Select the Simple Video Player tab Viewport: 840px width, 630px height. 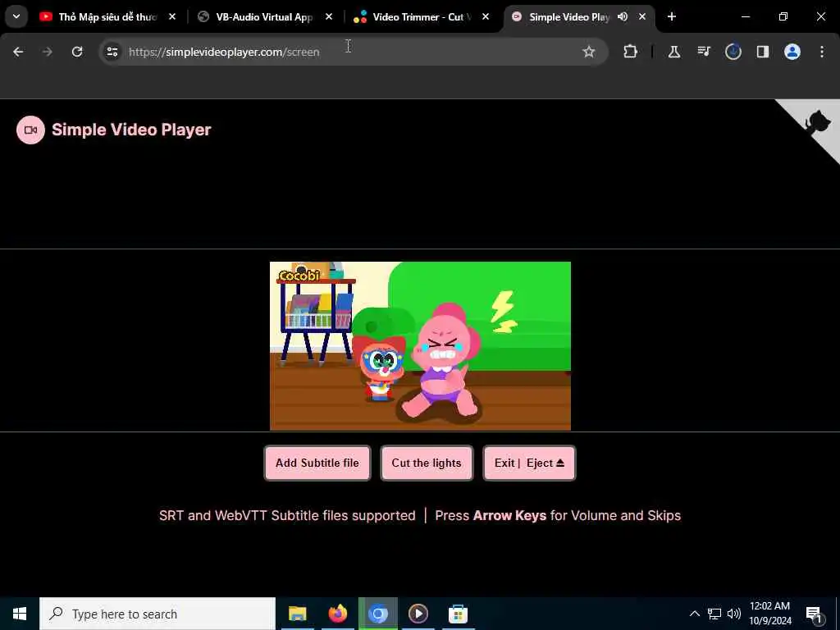[x=568, y=17]
